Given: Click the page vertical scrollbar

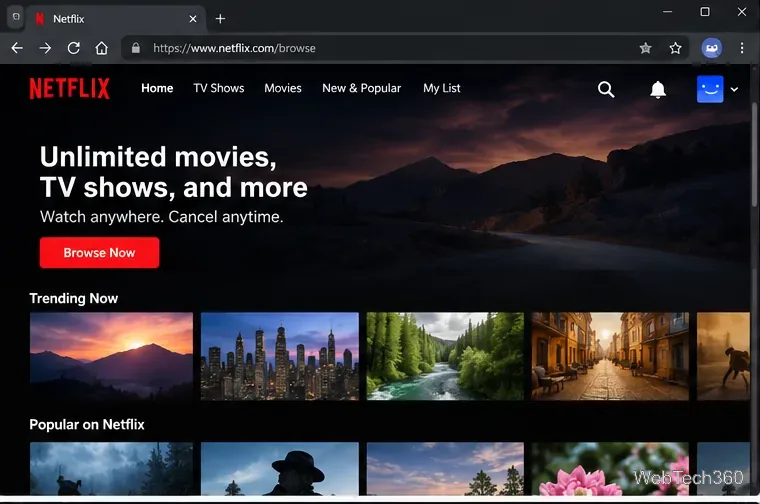Looking at the screenshot, I should [754, 155].
